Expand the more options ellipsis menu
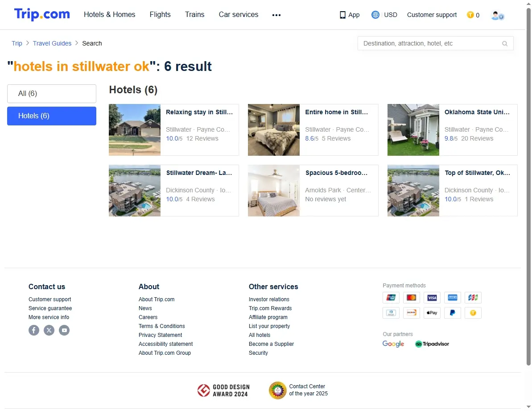This screenshot has width=532, height=411. tap(276, 15)
